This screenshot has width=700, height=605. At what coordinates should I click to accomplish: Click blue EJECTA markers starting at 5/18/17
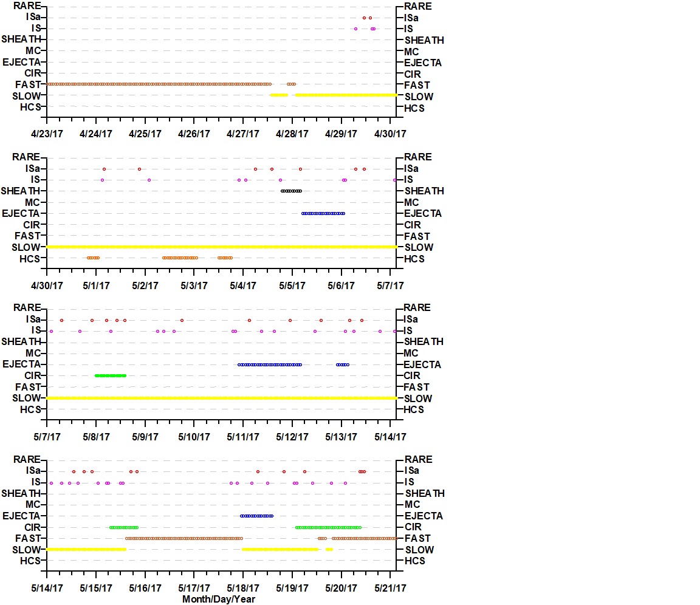256,516
